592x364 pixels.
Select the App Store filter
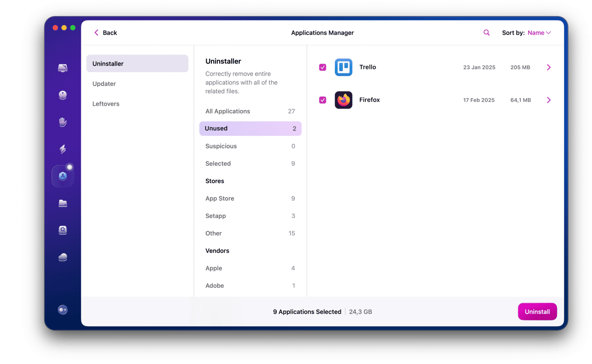[x=250, y=198]
